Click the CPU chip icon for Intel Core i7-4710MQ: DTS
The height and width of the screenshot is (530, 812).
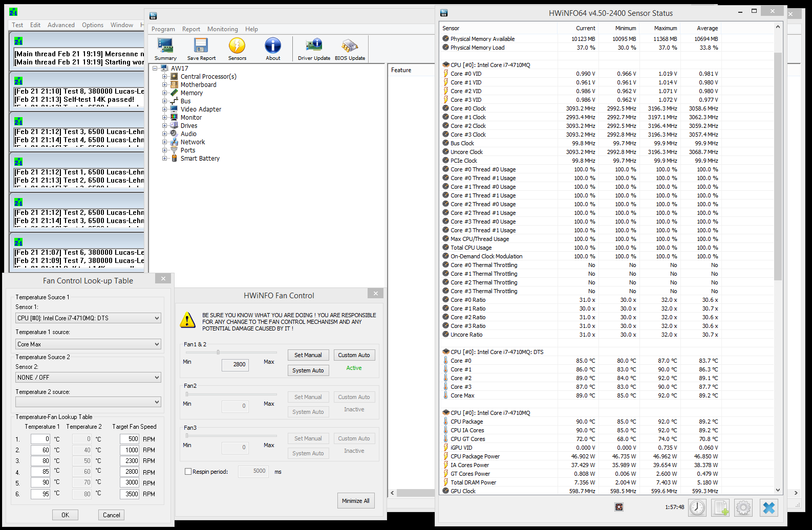click(446, 352)
